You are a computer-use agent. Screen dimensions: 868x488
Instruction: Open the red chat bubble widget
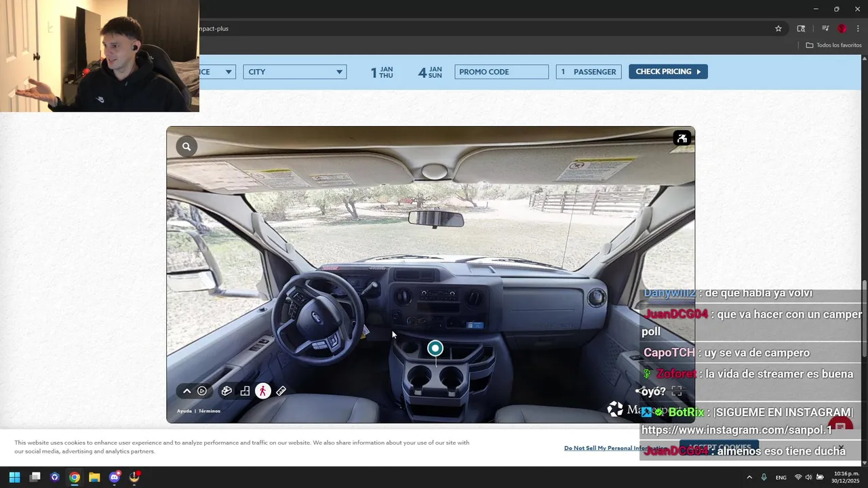pos(841,427)
